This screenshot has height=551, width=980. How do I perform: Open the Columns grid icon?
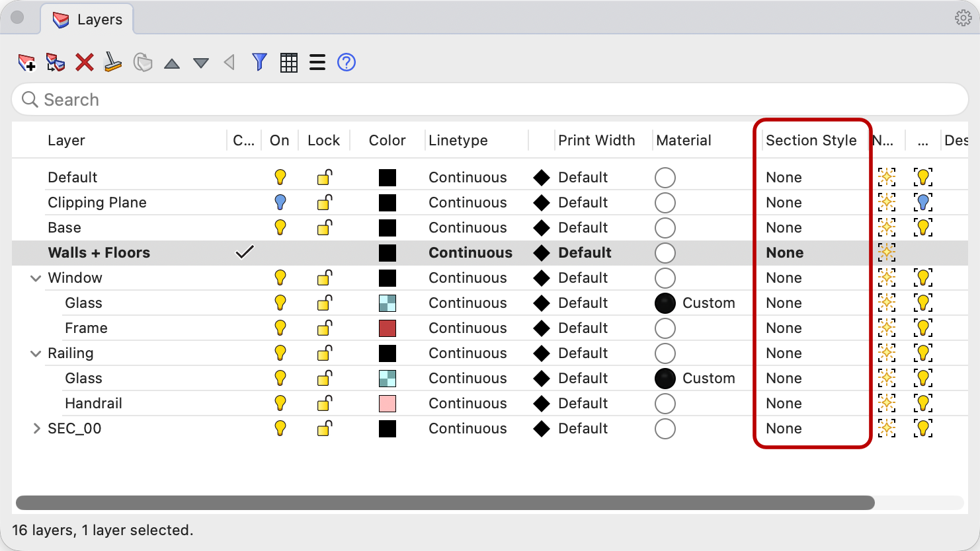[289, 63]
